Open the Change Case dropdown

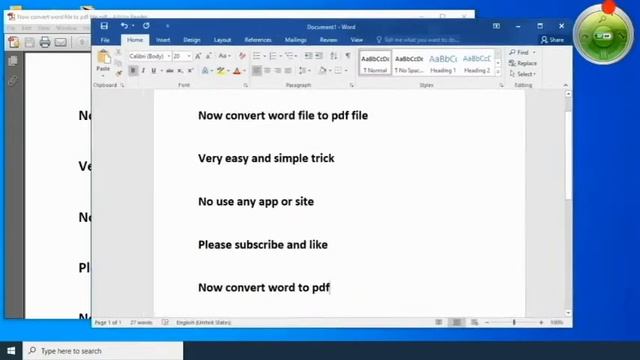click(224, 56)
